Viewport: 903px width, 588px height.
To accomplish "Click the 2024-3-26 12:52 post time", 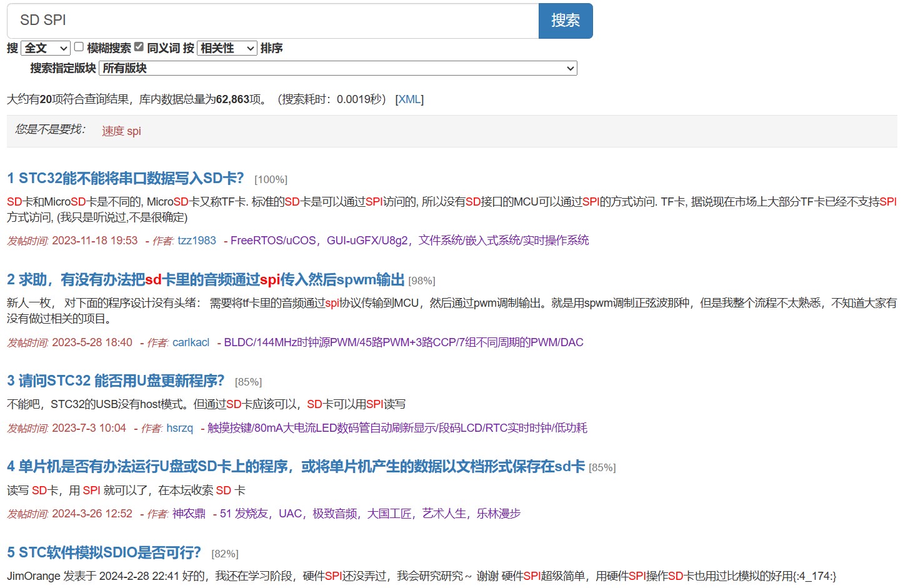I will pyautogui.click(x=92, y=514).
